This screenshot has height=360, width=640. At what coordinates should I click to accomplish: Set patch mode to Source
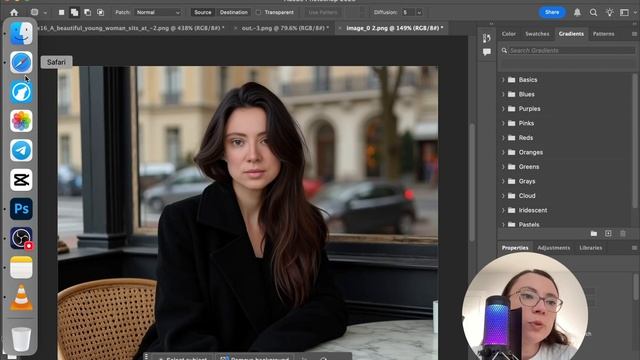pos(202,12)
